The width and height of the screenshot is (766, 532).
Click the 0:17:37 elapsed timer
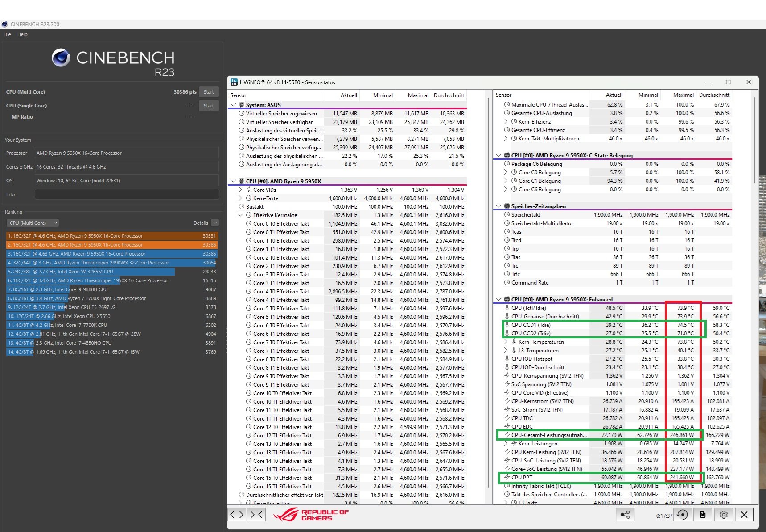pyautogui.click(x=664, y=516)
